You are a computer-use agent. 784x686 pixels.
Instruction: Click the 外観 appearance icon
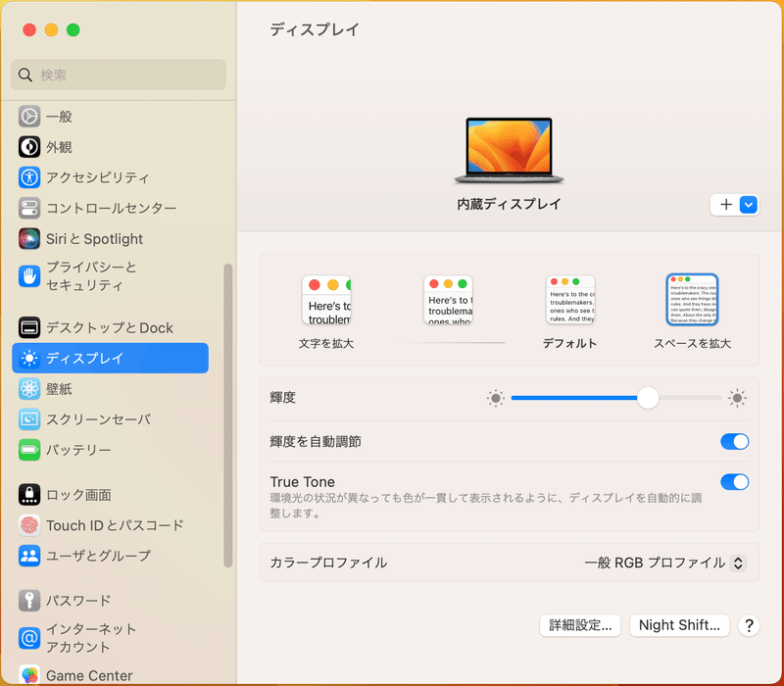pos(29,147)
